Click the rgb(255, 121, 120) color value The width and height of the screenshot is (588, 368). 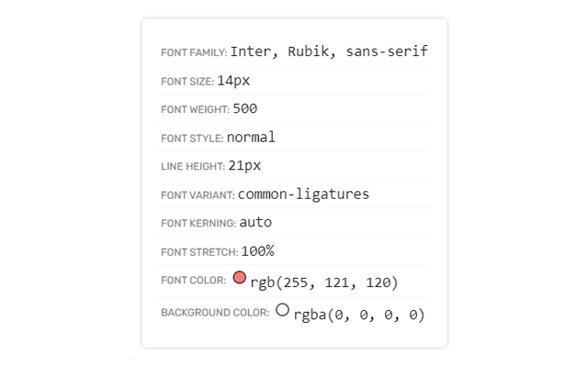click(323, 282)
